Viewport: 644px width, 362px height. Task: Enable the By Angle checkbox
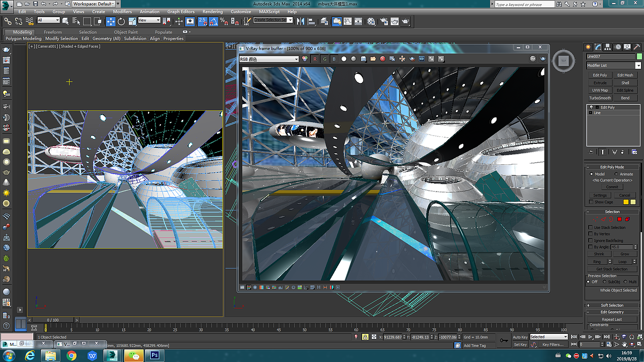591,247
